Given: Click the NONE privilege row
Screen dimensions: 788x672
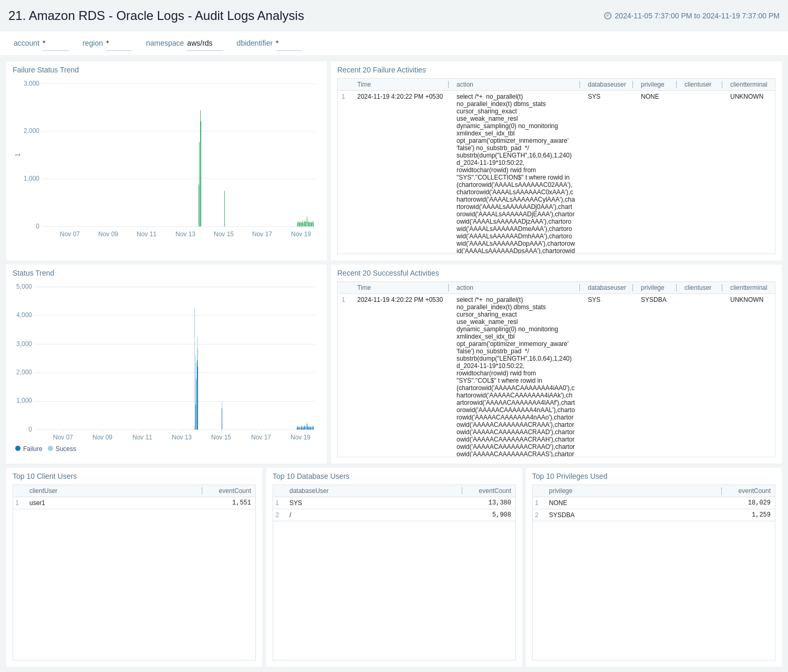Looking at the screenshot, I should pos(557,502).
